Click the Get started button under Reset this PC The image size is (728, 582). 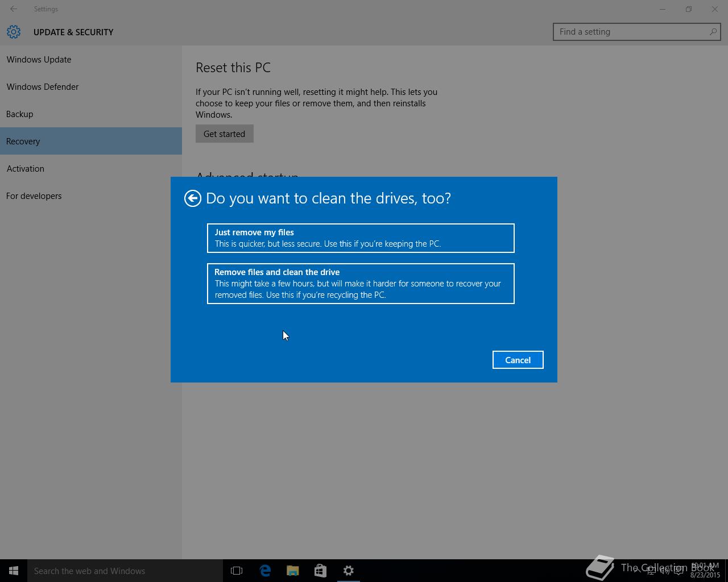tap(225, 134)
